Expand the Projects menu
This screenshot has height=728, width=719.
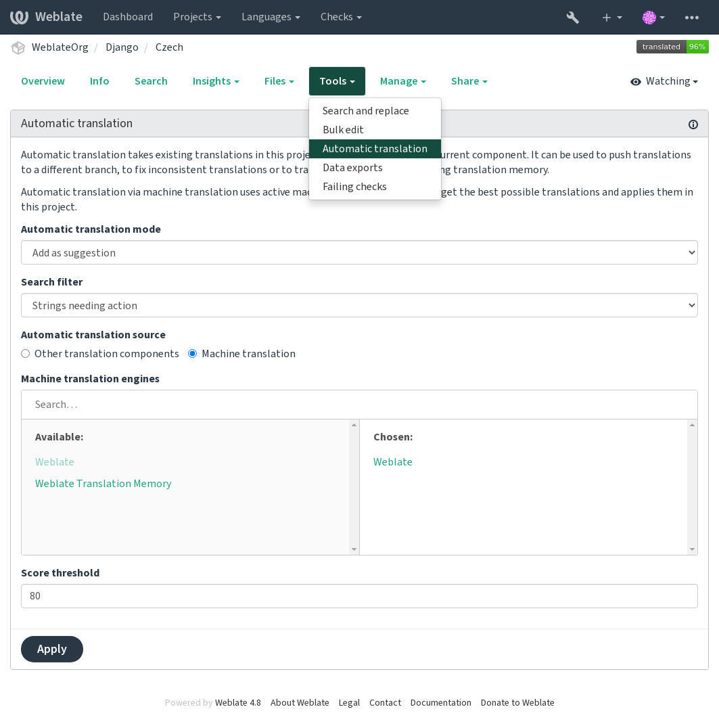tap(197, 17)
